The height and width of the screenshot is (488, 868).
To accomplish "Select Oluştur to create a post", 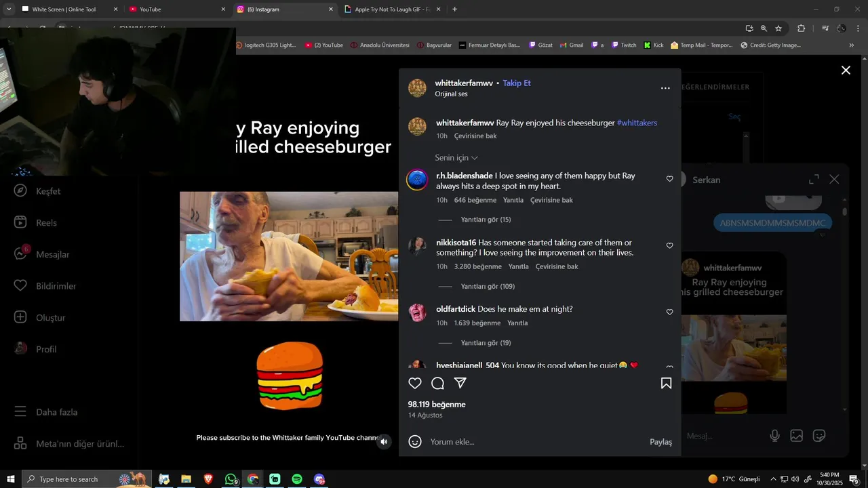I will coord(40,317).
